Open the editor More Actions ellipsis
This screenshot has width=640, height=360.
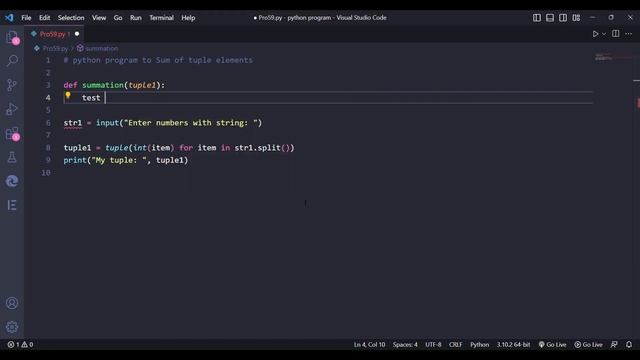pyautogui.click(x=629, y=33)
